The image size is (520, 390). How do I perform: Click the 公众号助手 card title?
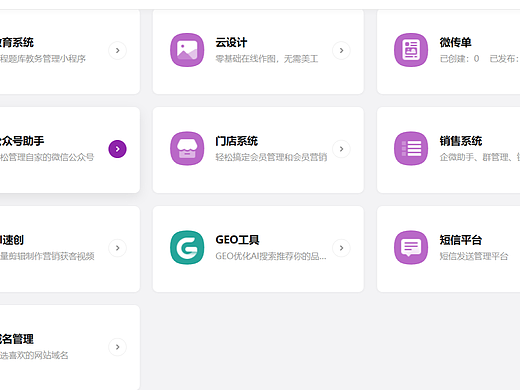coord(22,141)
